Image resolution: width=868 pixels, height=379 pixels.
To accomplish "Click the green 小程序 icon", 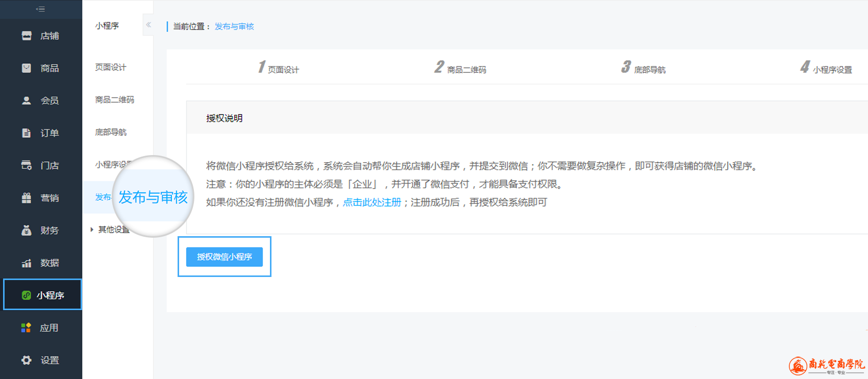I will click(x=27, y=295).
